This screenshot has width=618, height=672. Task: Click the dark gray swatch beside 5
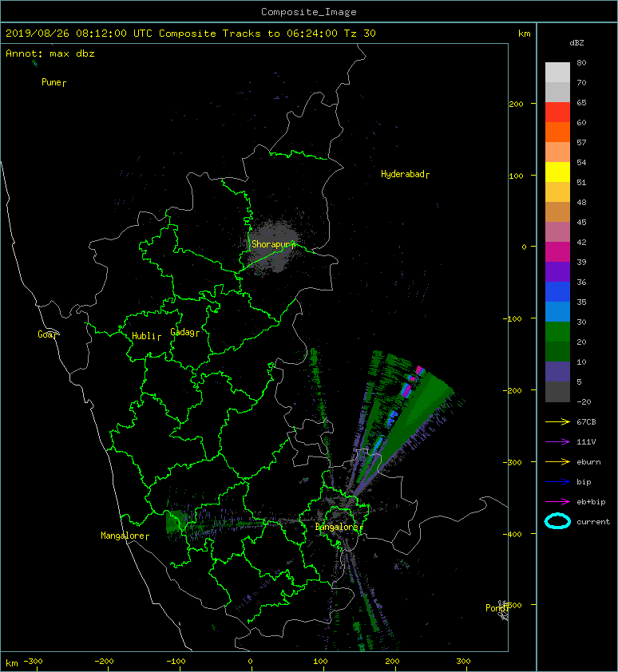[x=557, y=392]
